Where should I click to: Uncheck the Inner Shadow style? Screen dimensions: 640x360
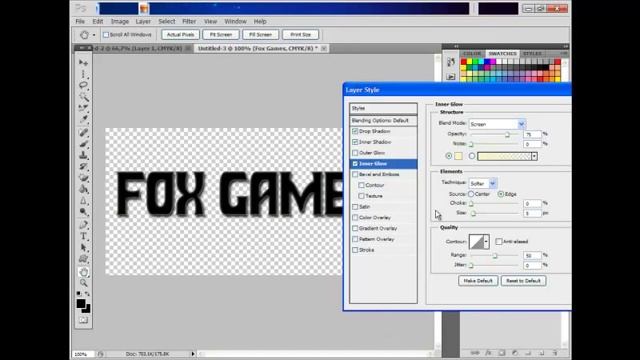[x=355, y=142]
